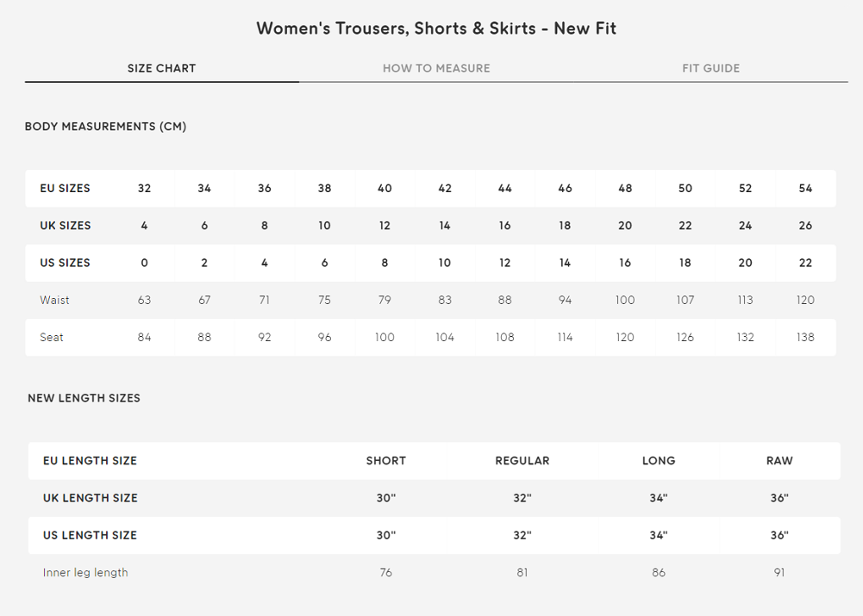Viewport: 863px width, 616px height.
Task: Select EU size 54 column
Action: [805, 189]
